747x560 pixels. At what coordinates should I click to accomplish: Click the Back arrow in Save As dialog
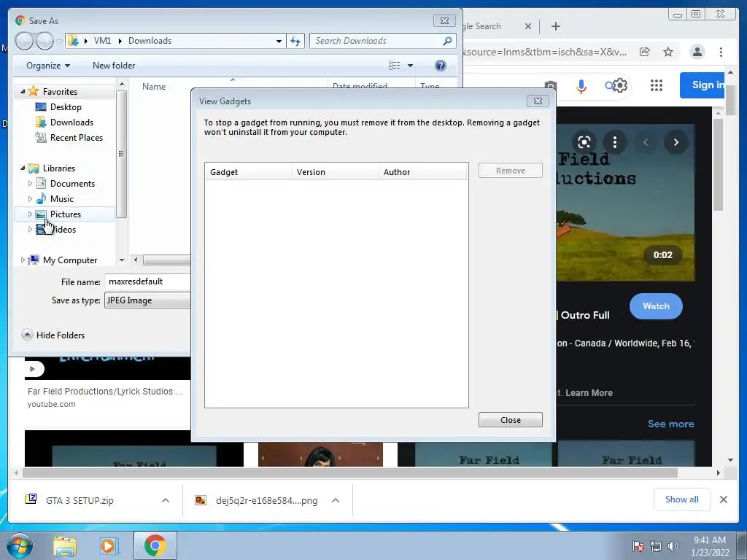coord(23,41)
